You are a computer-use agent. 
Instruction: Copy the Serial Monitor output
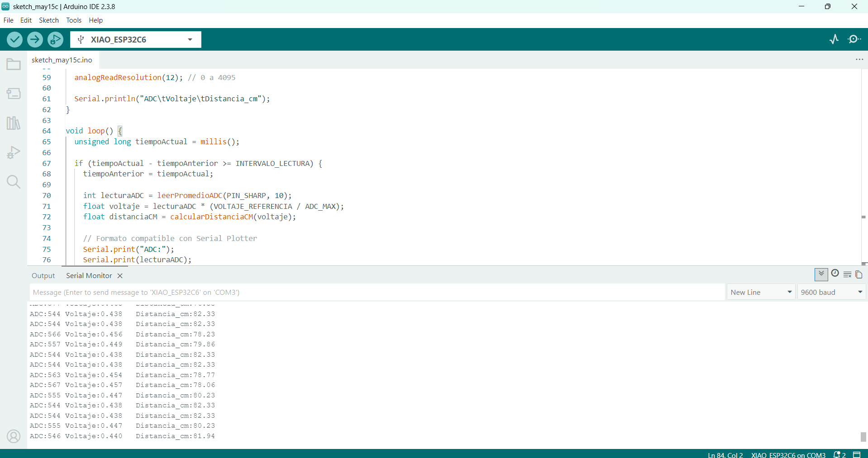click(858, 274)
